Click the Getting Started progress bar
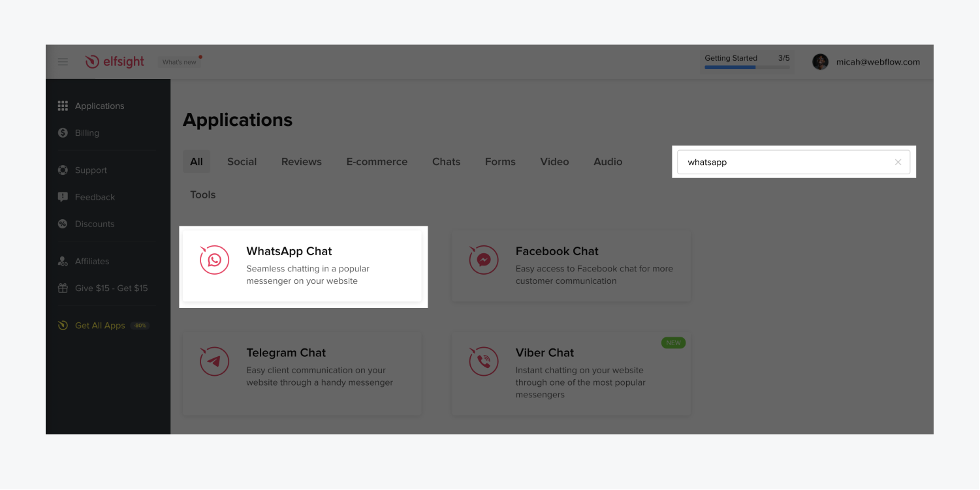Viewport: 980px width, 490px height. 747,67
